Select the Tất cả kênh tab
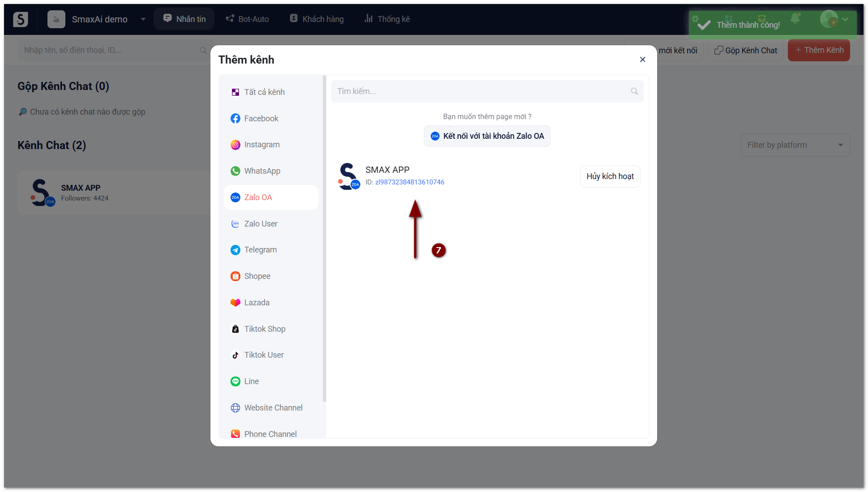The width and height of the screenshot is (868, 492). click(264, 92)
